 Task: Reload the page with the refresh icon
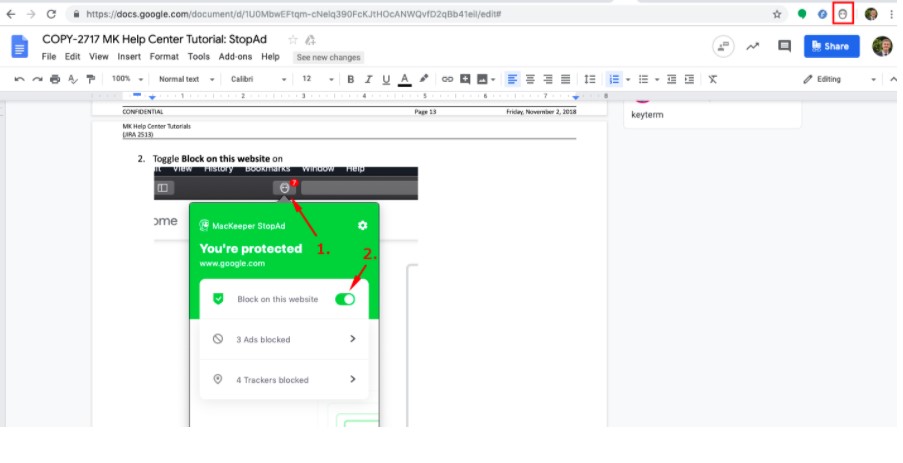(51, 14)
